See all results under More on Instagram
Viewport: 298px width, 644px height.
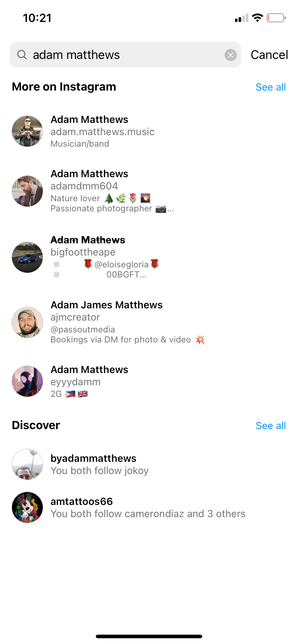tap(271, 87)
